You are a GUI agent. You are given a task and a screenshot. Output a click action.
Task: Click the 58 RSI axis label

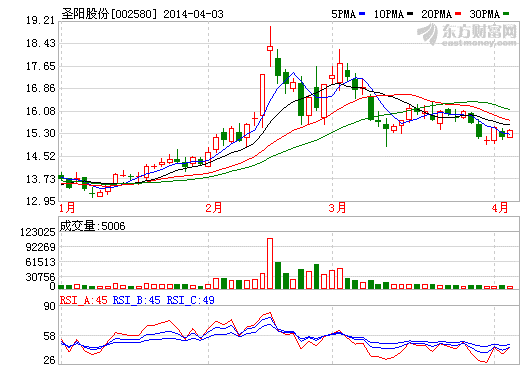tap(50, 336)
